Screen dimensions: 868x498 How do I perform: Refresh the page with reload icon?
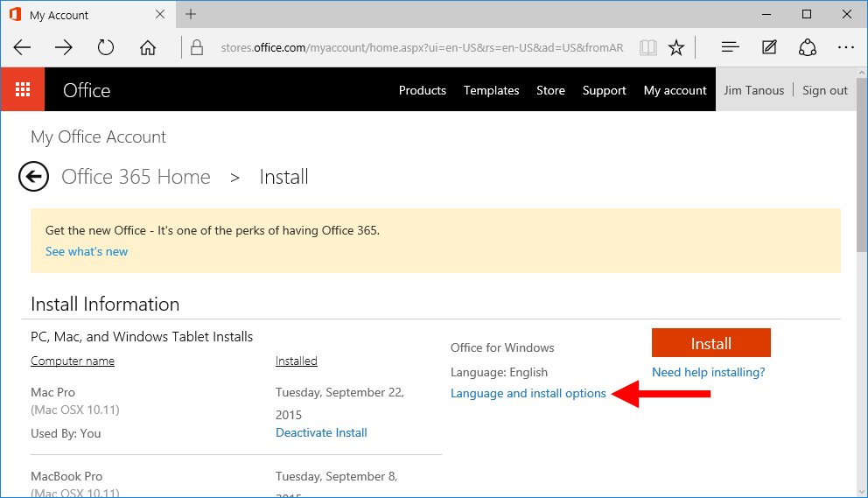point(105,47)
